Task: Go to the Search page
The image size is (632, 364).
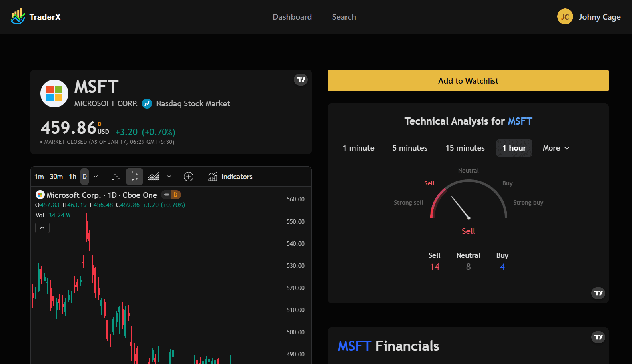Action: 344,17
